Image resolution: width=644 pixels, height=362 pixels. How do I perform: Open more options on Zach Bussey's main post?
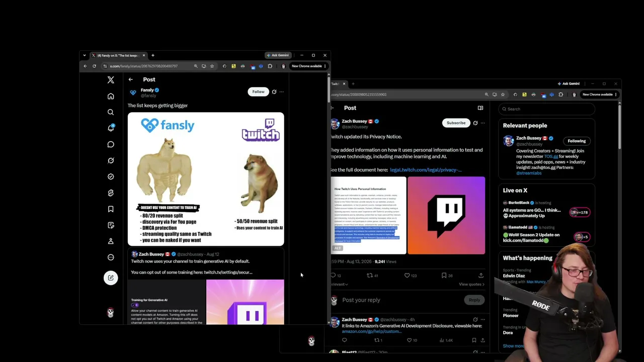tap(482, 123)
